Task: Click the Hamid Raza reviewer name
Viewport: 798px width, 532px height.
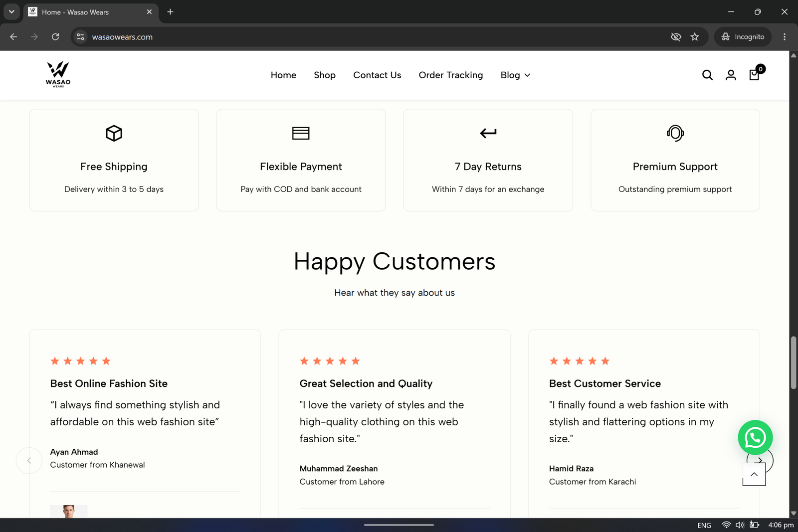Action: tap(571, 469)
